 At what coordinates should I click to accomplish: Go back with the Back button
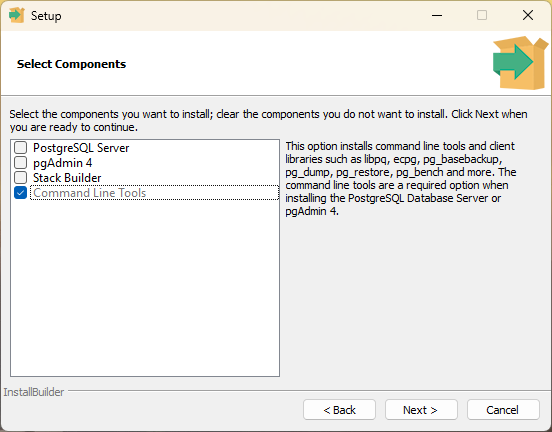click(339, 410)
